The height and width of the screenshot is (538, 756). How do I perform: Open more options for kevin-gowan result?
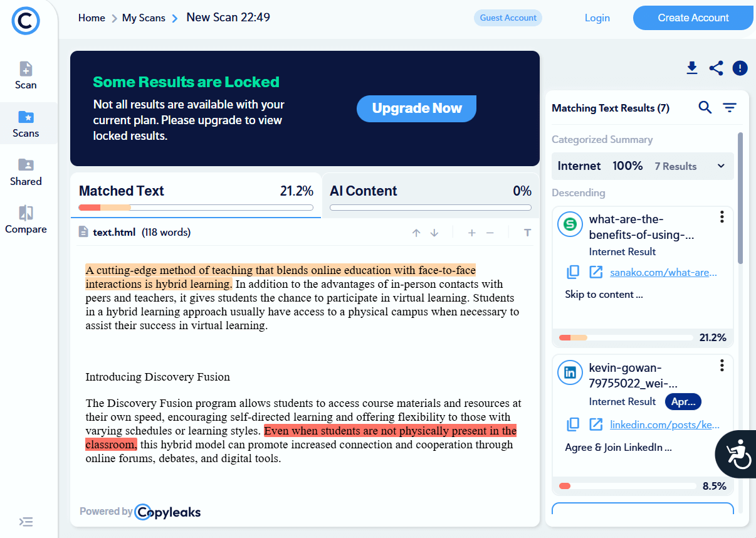click(722, 365)
